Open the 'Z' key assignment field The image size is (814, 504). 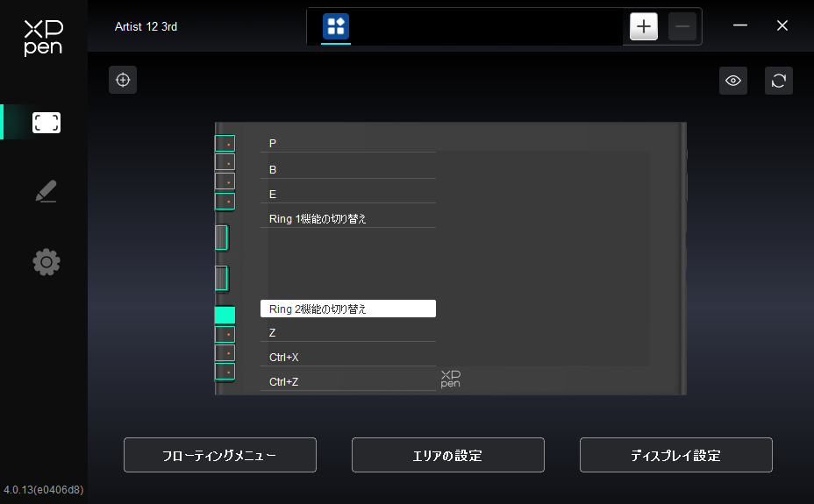point(348,333)
